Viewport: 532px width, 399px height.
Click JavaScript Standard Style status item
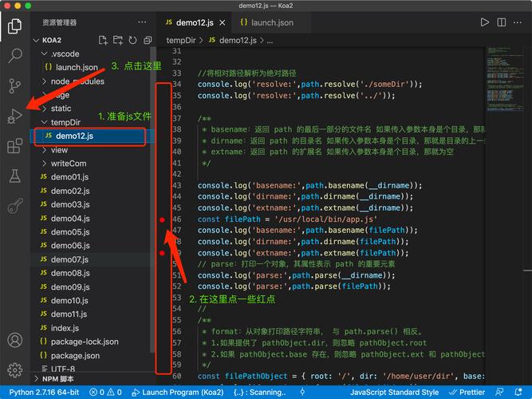(x=394, y=392)
